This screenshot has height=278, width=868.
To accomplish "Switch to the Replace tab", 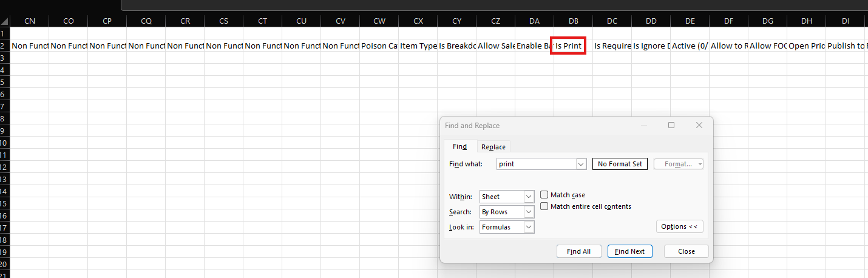I will coord(493,147).
